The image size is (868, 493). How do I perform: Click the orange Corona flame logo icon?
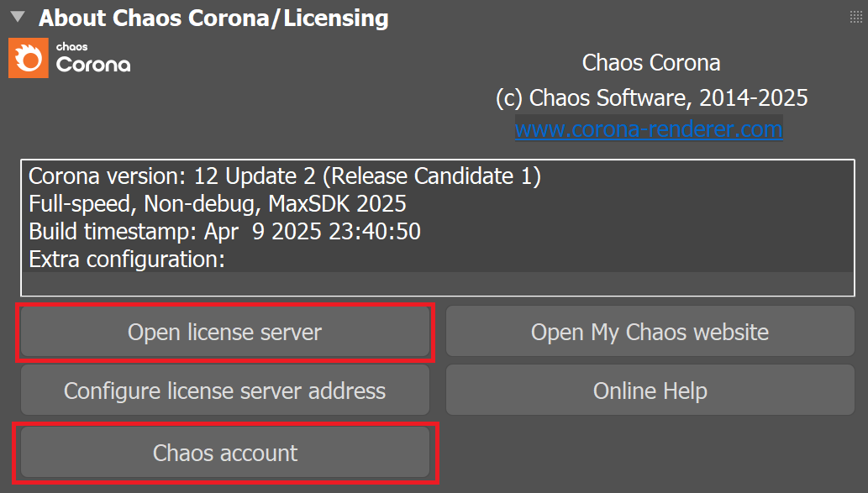click(x=29, y=58)
